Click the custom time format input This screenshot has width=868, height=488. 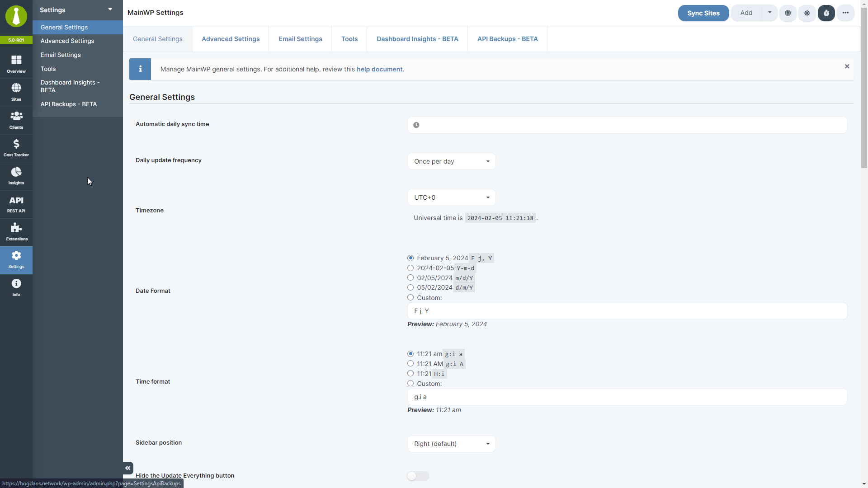(x=627, y=397)
